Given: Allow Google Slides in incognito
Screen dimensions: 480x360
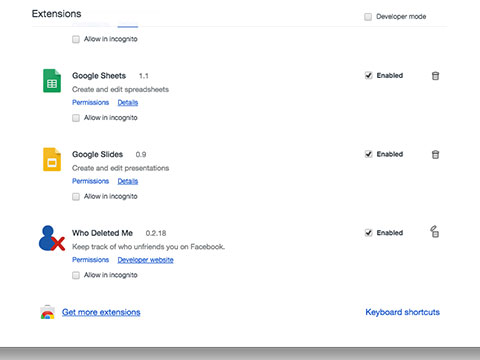Looking at the screenshot, I should coord(76,197).
